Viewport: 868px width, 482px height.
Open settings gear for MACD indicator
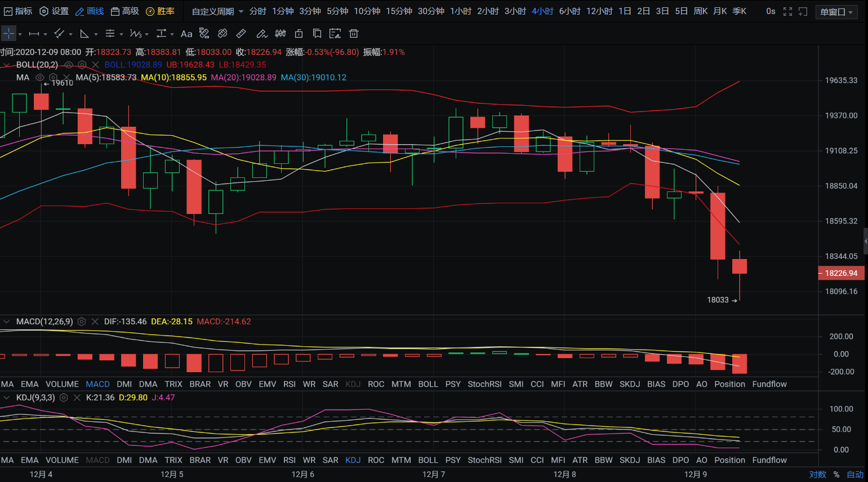(x=82, y=322)
